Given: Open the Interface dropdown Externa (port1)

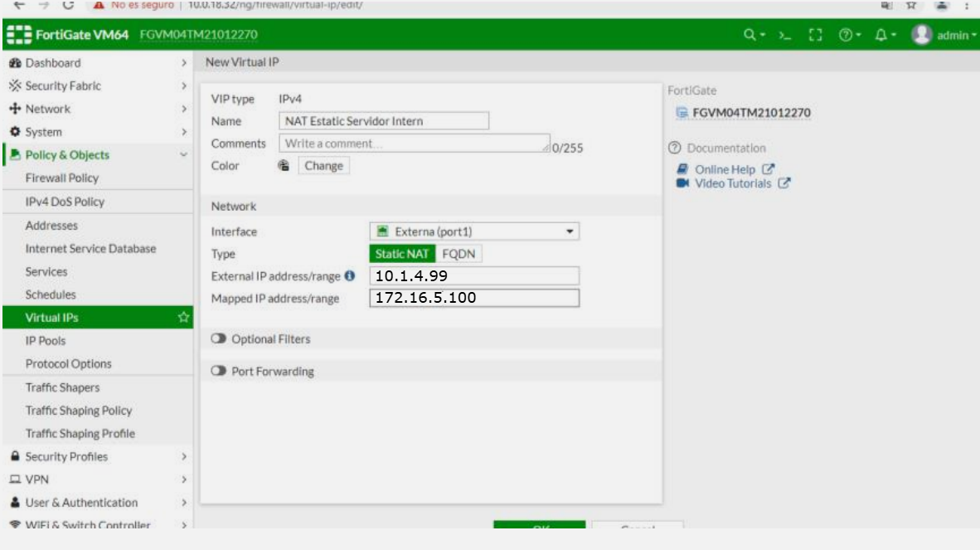Looking at the screenshot, I should 474,231.
